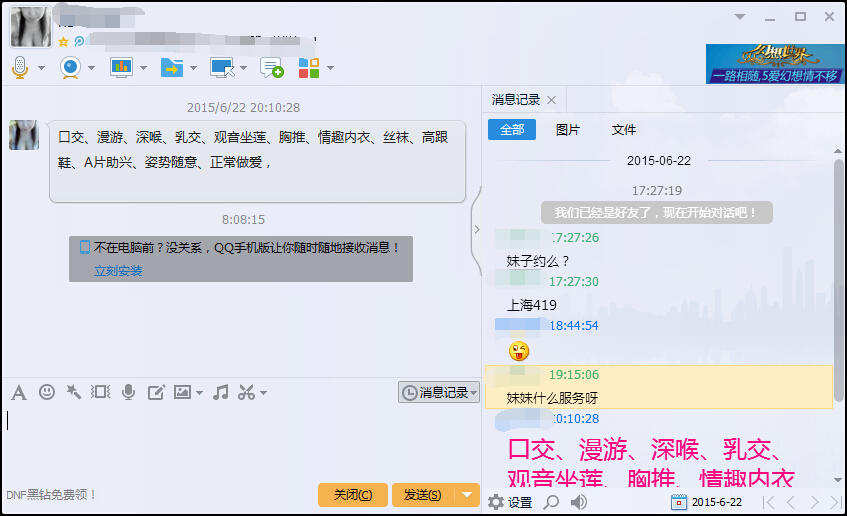This screenshot has width=847, height=516.
Task: Open the multi-function handwriting input icon
Action: (156, 392)
